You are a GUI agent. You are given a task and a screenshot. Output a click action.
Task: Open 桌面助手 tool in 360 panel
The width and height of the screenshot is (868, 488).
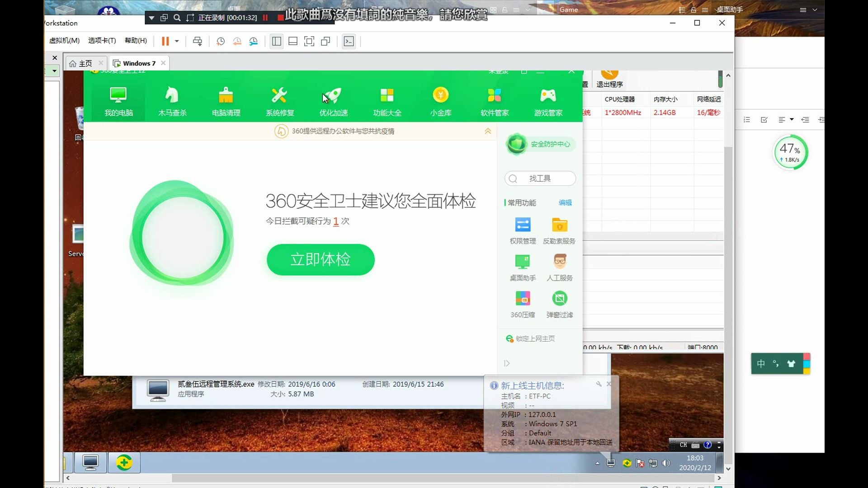coord(523,268)
